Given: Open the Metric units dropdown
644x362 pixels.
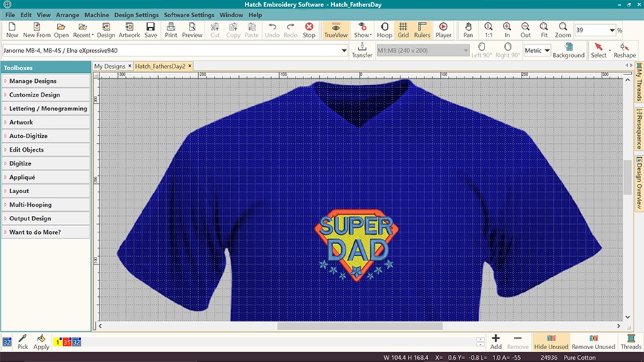Looking at the screenshot, I should click(x=537, y=51).
